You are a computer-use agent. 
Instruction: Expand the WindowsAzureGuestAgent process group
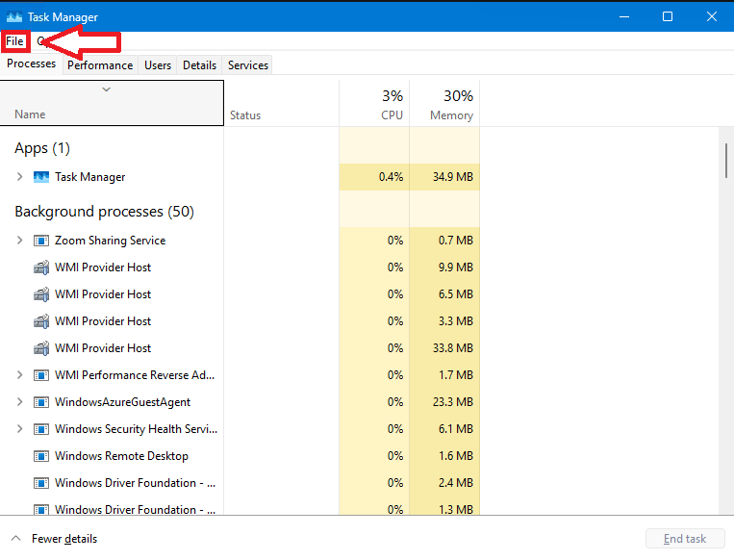coord(19,402)
